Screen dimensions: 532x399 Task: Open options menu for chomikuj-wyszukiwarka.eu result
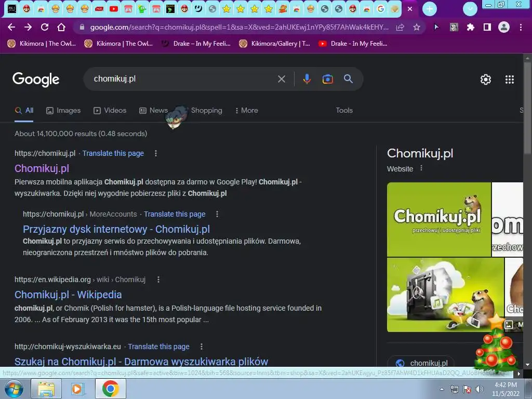click(x=202, y=347)
